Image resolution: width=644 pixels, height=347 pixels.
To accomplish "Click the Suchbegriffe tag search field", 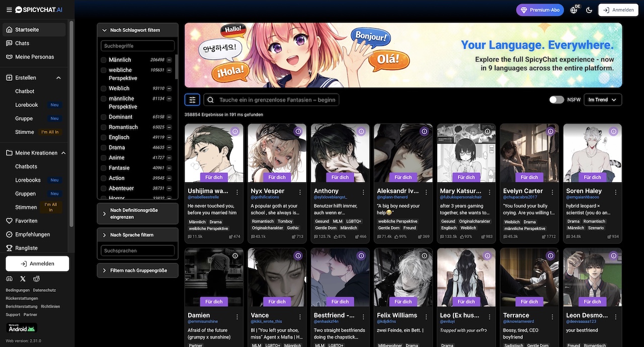I will (x=138, y=46).
